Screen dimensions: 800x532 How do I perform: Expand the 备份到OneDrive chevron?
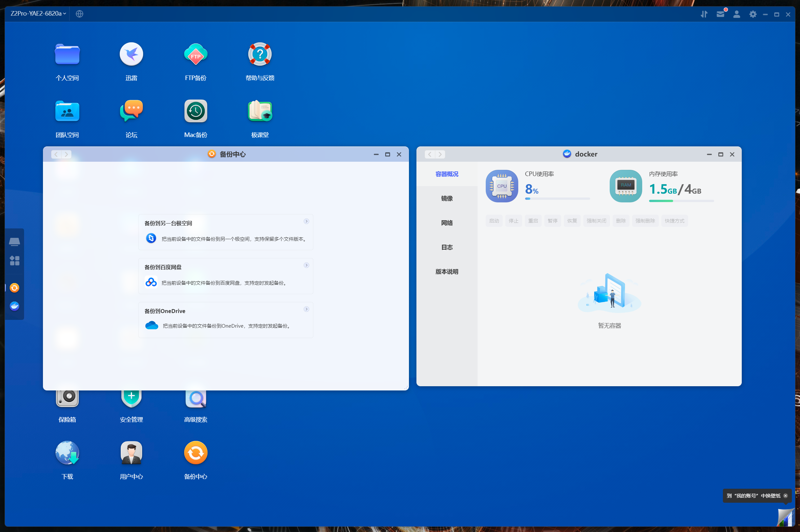(306, 309)
